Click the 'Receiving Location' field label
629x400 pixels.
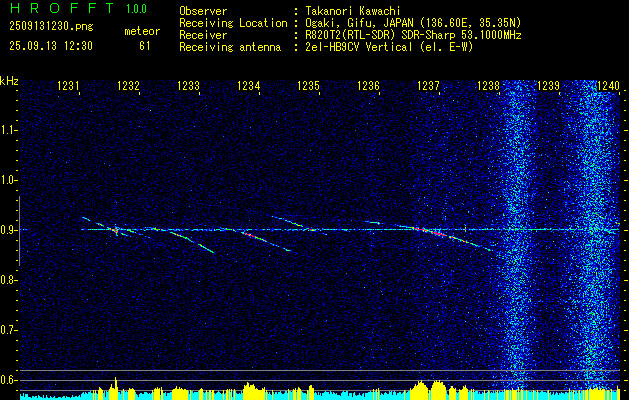tap(233, 23)
